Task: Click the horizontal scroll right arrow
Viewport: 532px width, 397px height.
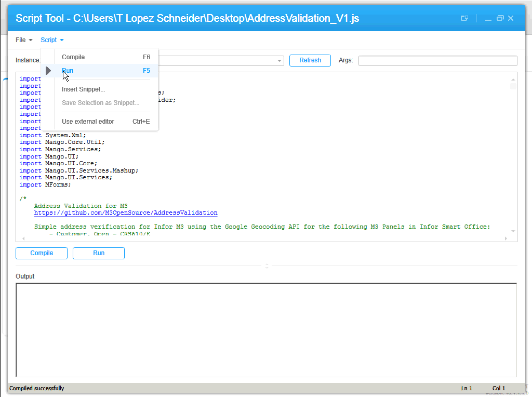Action: [507, 239]
